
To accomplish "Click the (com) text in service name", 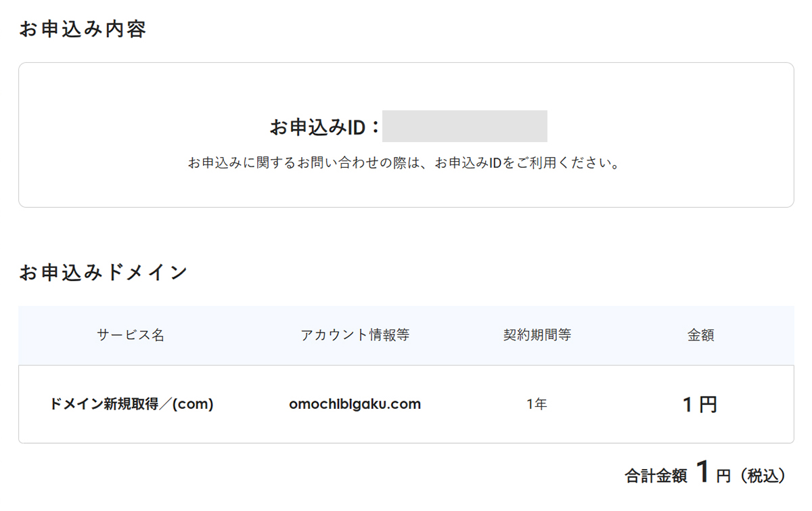I will point(193,405).
